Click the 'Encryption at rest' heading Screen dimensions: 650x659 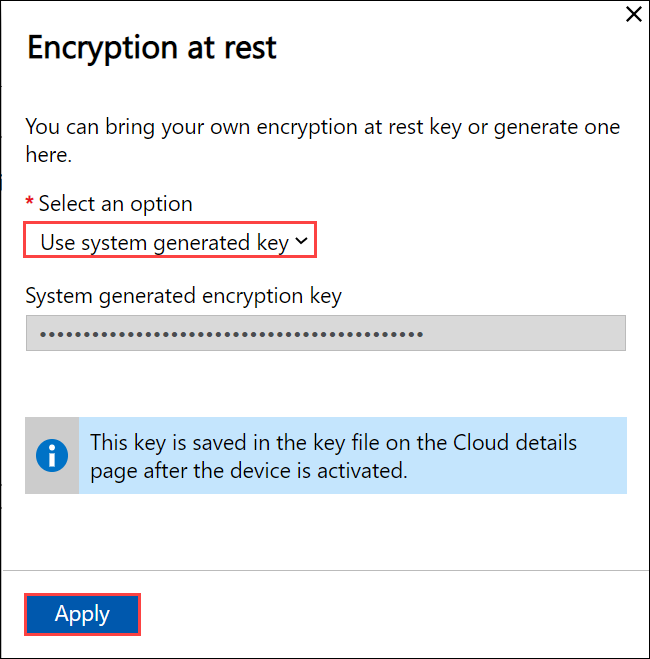151,48
